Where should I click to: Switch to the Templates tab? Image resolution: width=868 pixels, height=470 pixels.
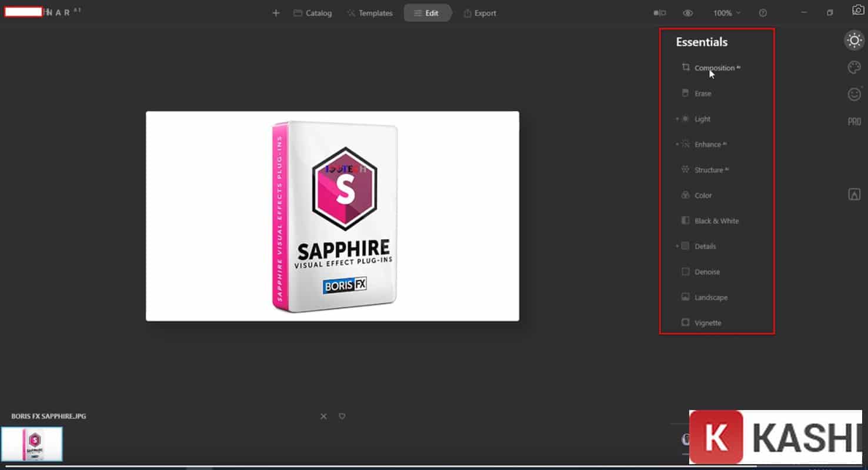pyautogui.click(x=370, y=13)
